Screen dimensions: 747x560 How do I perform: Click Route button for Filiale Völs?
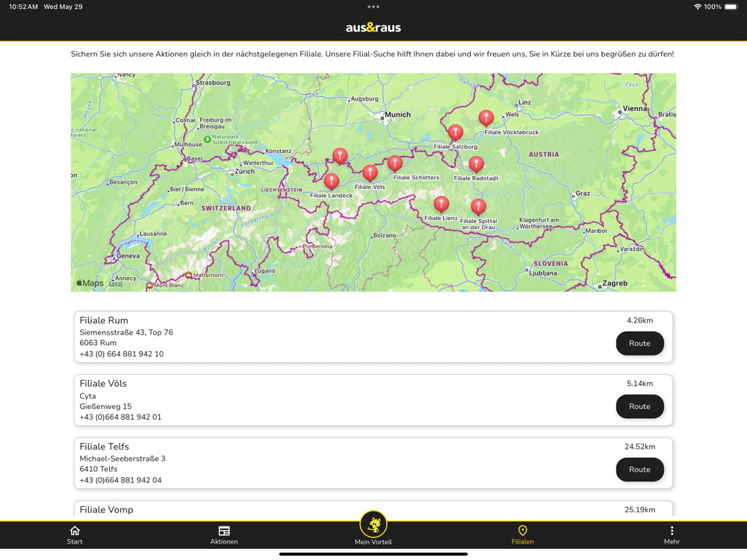point(639,406)
